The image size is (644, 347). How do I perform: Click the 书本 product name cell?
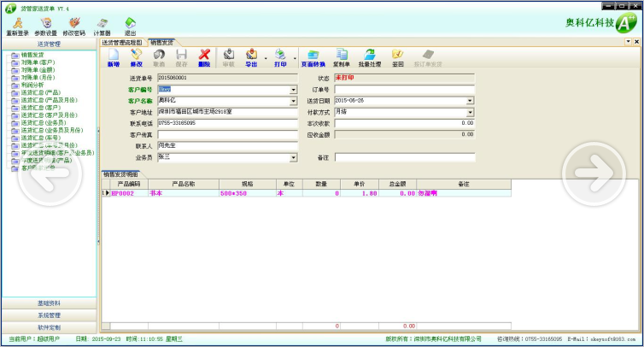click(184, 193)
